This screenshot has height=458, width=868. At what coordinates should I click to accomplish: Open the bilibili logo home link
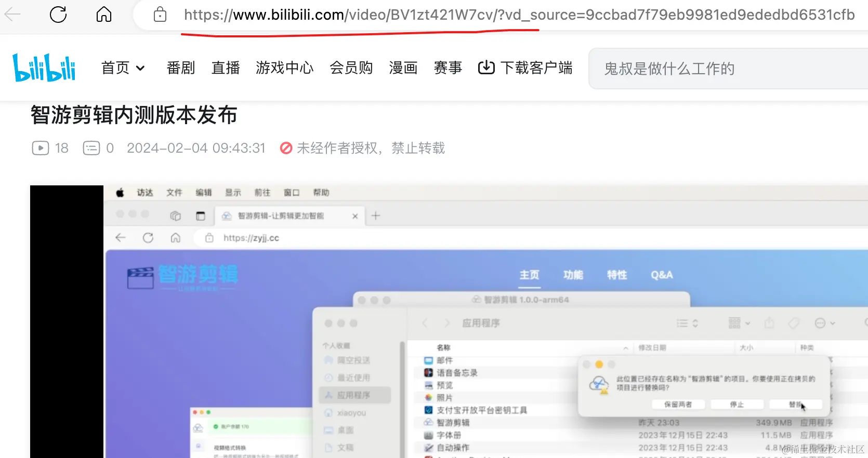click(44, 68)
